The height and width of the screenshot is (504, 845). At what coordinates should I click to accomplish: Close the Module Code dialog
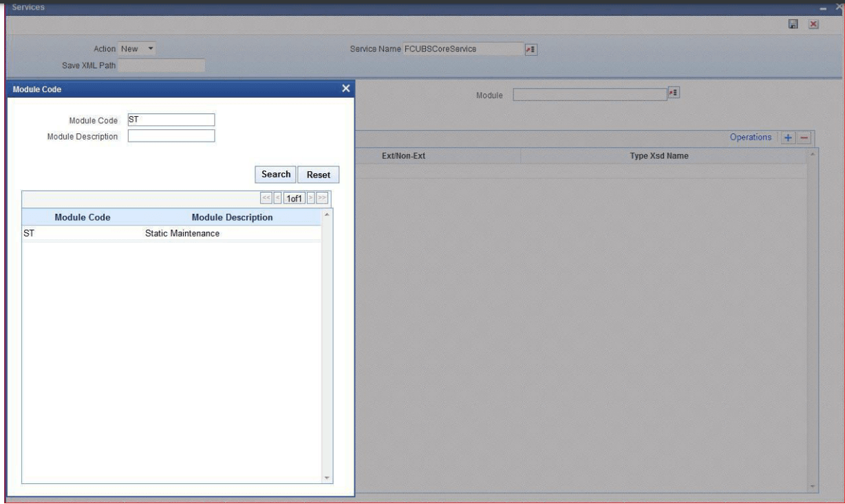coord(346,89)
